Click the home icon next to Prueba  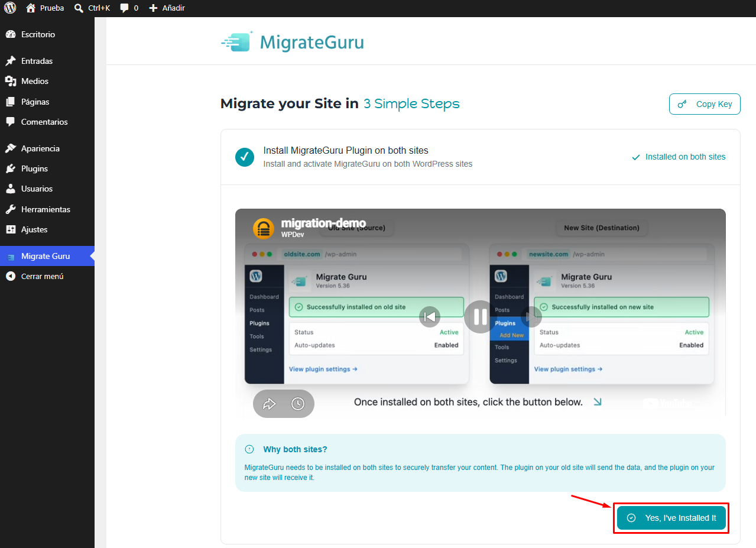[31, 8]
